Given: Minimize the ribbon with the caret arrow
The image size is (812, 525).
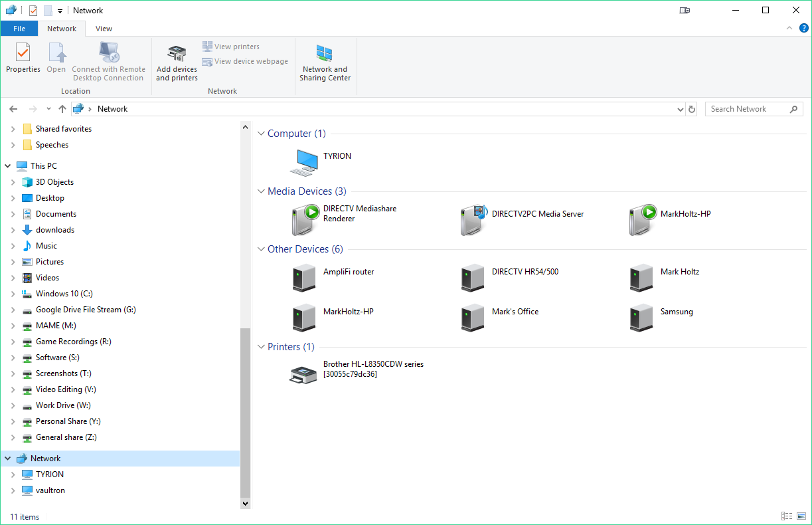Looking at the screenshot, I should tap(789, 28).
